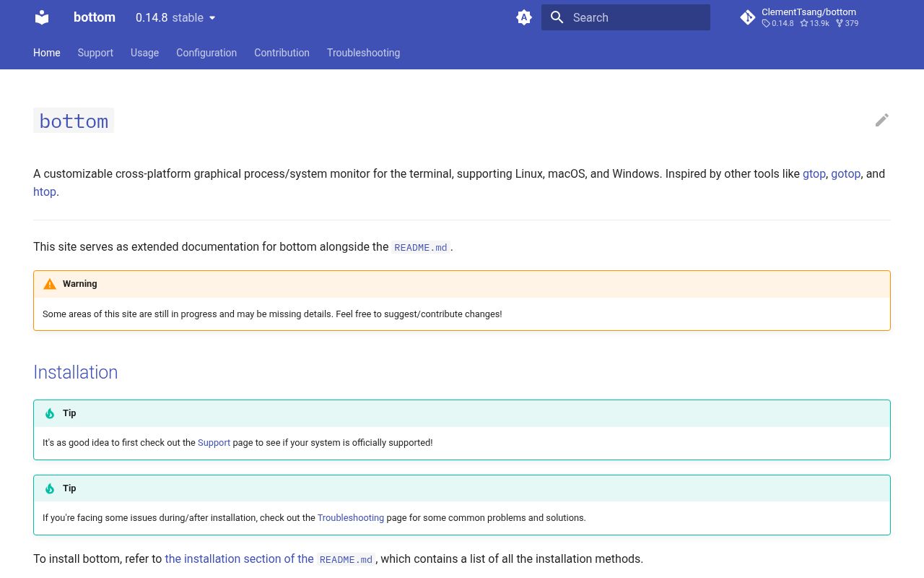Click the Installation section heading
The height and width of the screenshot is (578, 924).
[76, 372]
